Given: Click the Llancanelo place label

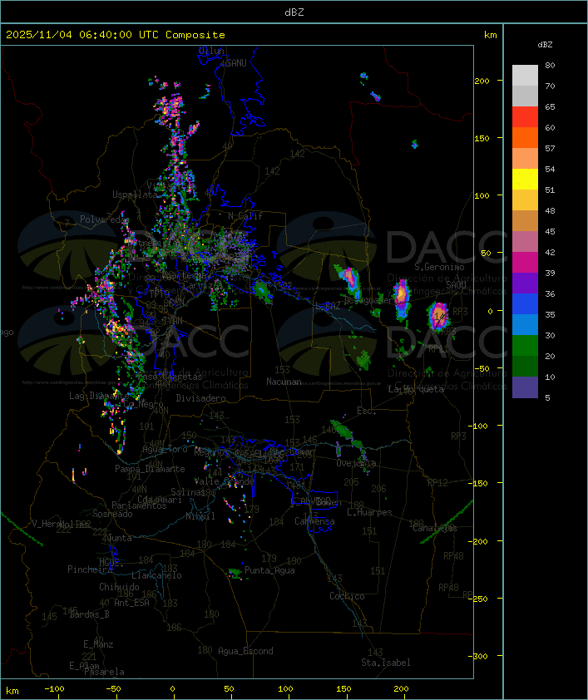Looking at the screenshot, I should coord(156,575).
